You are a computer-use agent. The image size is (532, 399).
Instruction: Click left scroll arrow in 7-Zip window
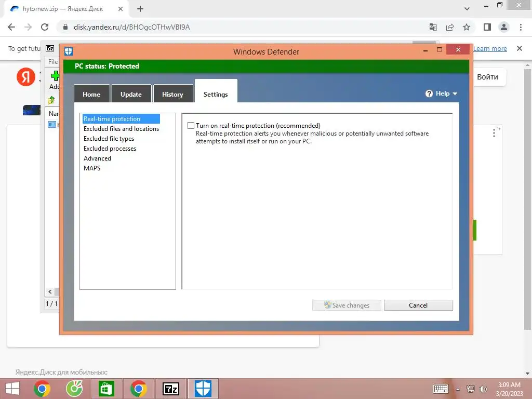(x=50, y=291)
